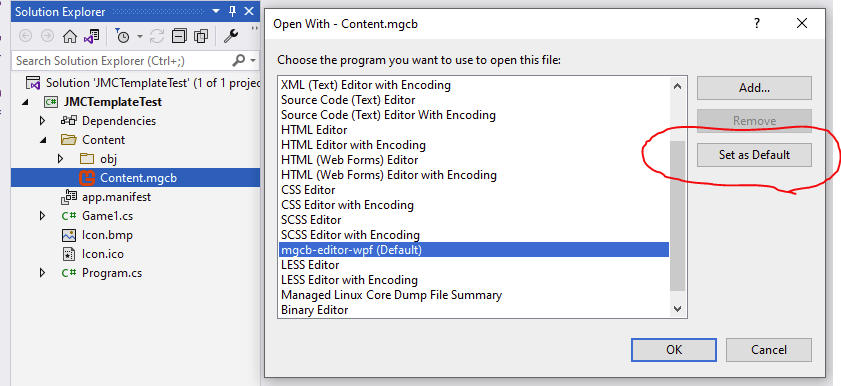The image size is (841, 386).
Task: Click the program list scroll up arrow
Action: click(x=677, y=86)
